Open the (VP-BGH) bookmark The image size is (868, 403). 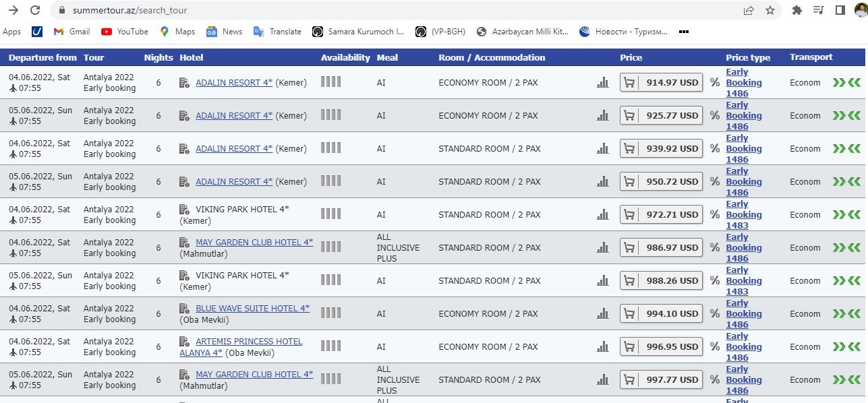[440, 32]
